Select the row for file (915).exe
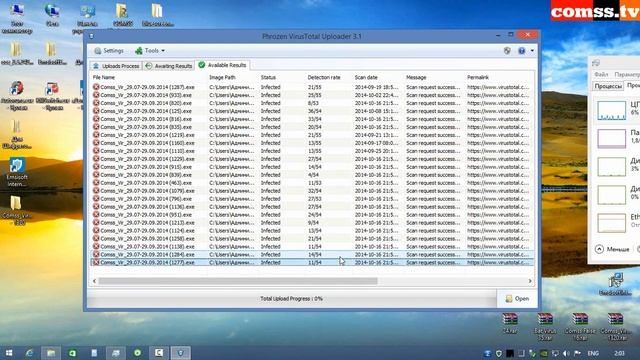The image size is (640, 360). 312,167
